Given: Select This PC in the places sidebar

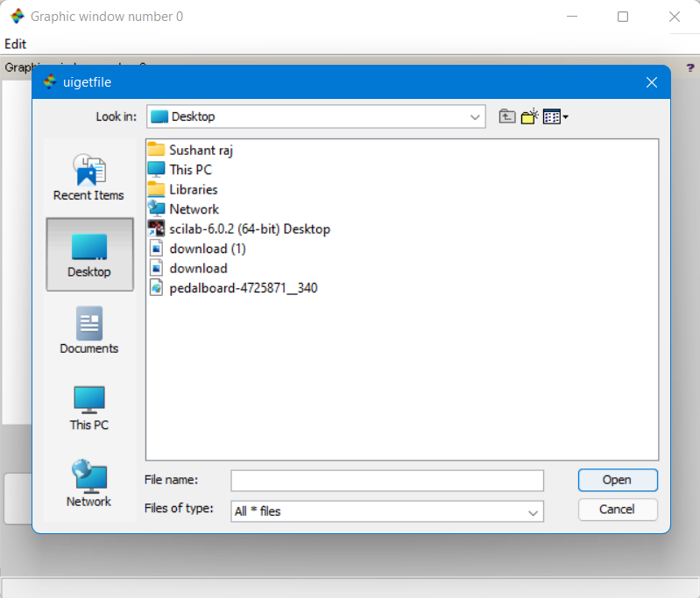Looking at the screenshot, I should pos(89,407).
